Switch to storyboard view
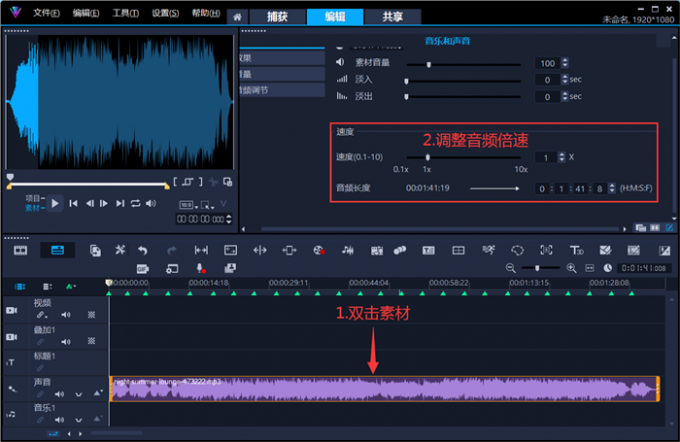 21,250
